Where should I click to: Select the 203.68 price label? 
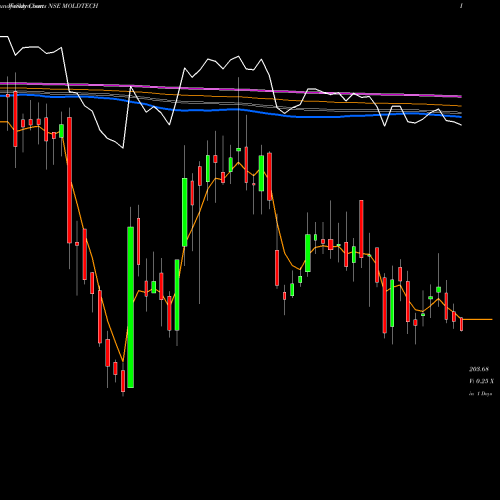pos(479,369)
